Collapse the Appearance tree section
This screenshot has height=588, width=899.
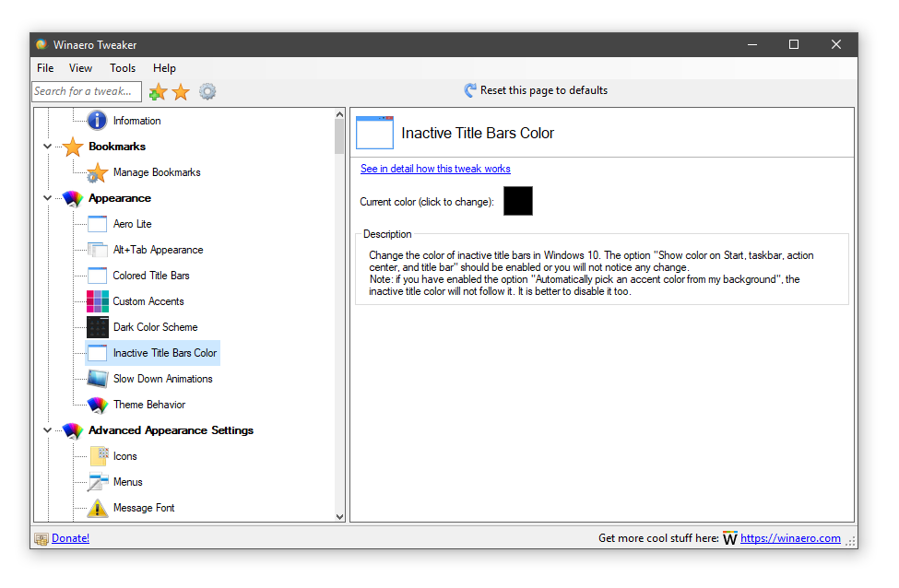pyautogui.click(x=48, y=198)
